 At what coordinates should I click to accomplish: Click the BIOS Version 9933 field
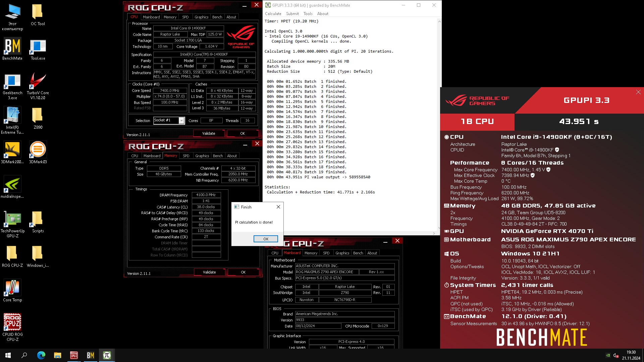pos(344,320)
